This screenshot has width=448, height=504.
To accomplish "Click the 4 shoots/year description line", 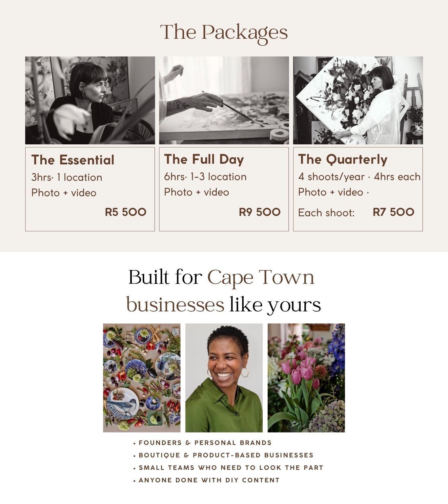I will tap(359, 177).
